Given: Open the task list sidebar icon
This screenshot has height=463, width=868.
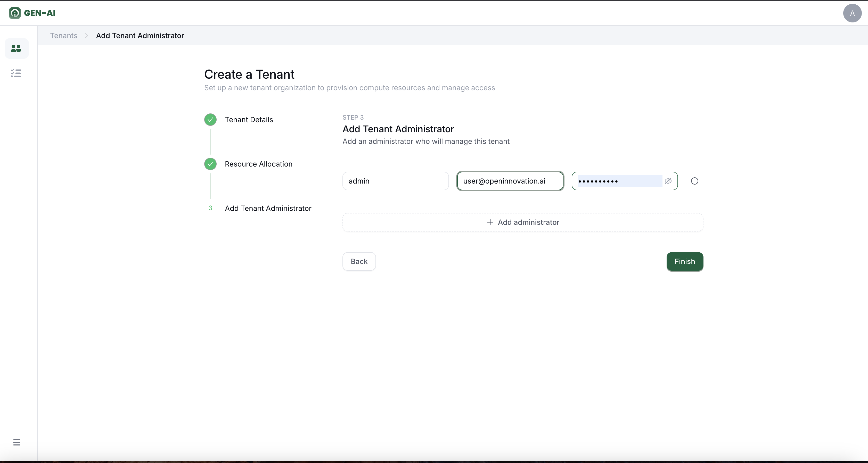Looking at the screenshot, I should 16,73.
